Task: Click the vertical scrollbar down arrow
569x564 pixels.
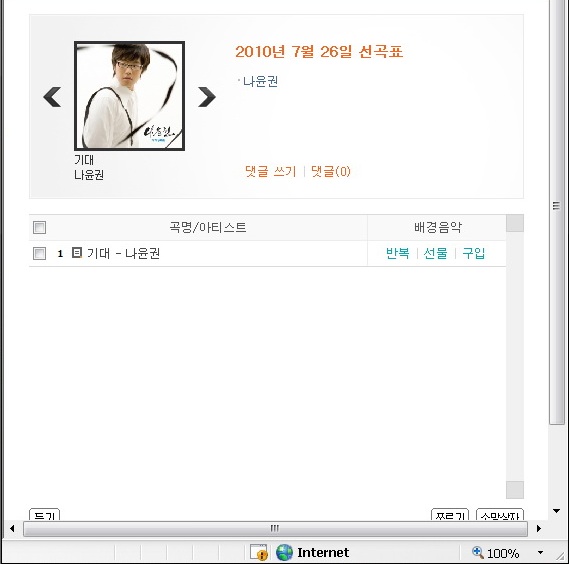Action: pos(556,511)
